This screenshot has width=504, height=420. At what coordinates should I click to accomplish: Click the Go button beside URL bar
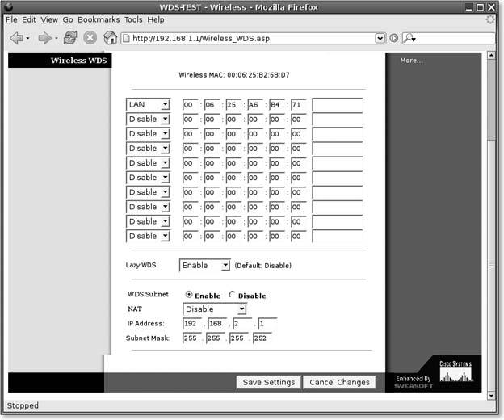pyautogui.click(x=394, y=38)
